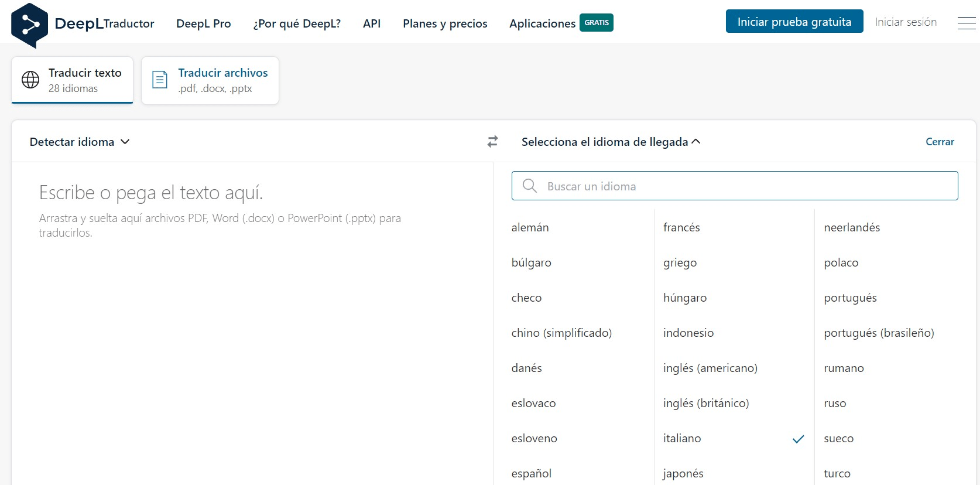Click the swap languages arrows icon
980x485 pixels.
[x=492, y=141]
